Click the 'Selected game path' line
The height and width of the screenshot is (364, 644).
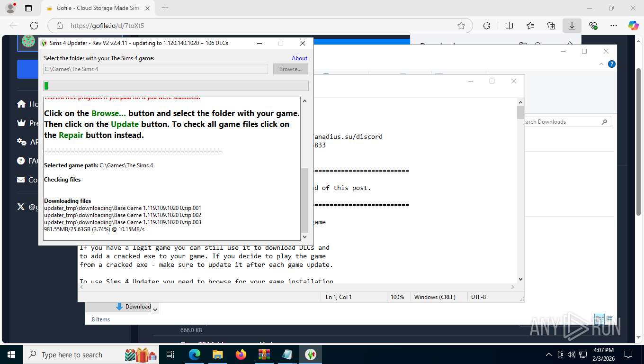pos(98,165)
